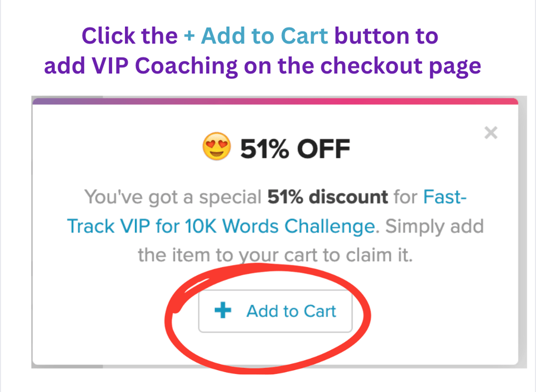Click "Track VIP for 10K Words Challenge" link line
Screen dimensions: 536x392
pyautogui.click(x=220, y=226)
